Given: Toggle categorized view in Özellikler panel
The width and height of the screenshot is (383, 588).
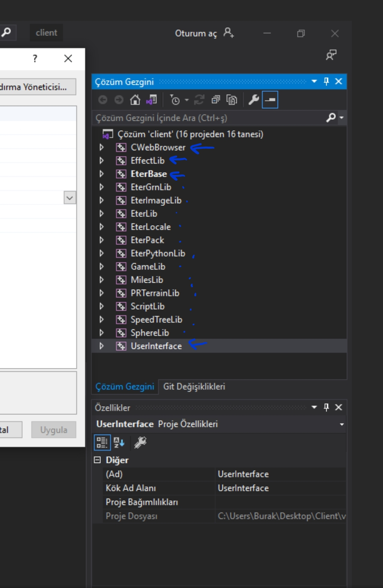Looking at the screenshot, I should point(102,442).
